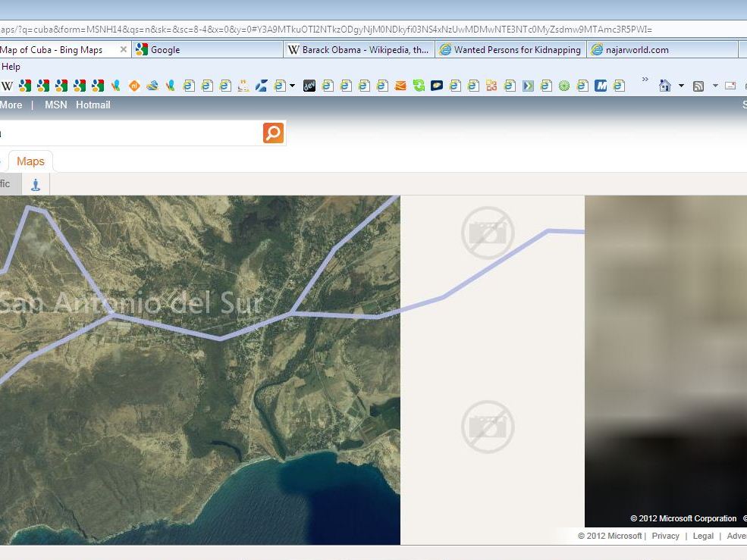Focus the Bing search input field
Viewport: 747px width, 560px height.
[130, 133]
